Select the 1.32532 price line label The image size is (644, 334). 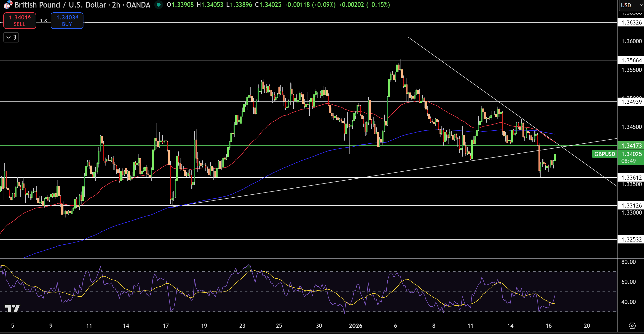pos(631,239)
